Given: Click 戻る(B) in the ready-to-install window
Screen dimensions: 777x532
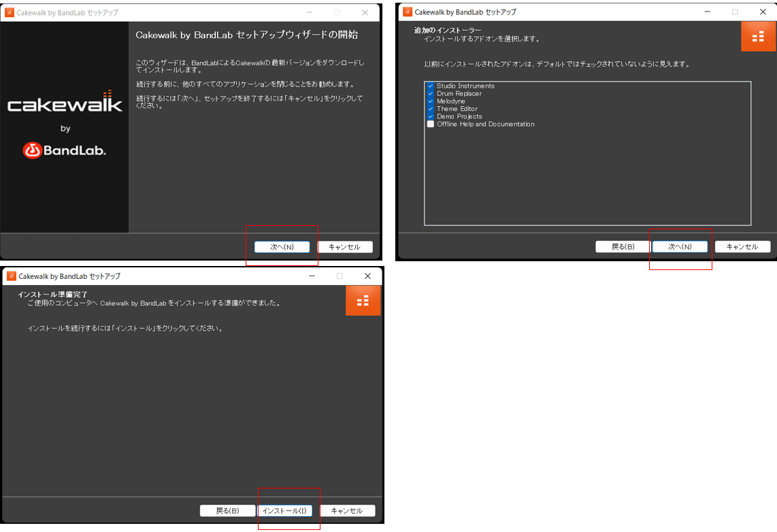Looking at the screenshot, I should point(227,511).
